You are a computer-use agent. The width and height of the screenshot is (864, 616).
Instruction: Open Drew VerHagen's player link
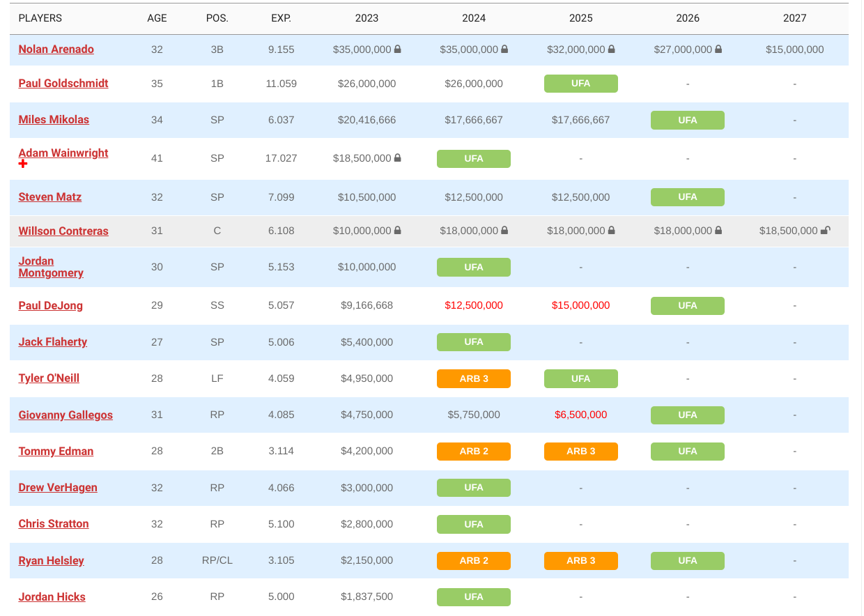click(58, 488)
